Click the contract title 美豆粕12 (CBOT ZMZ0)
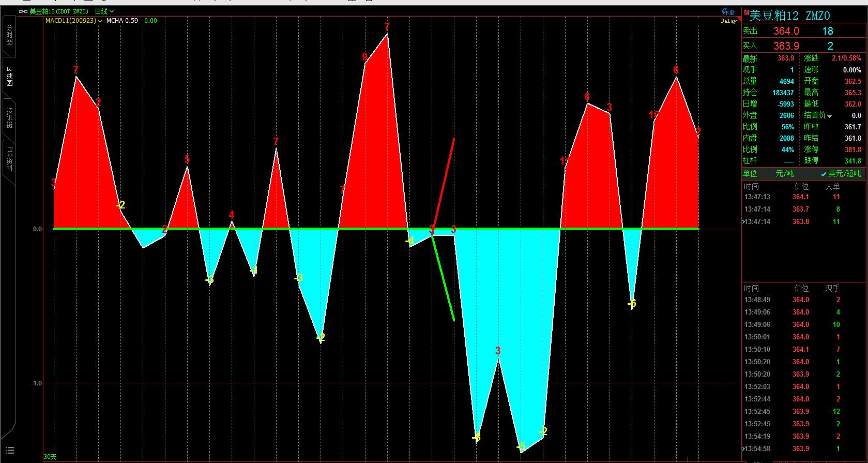 (x=58, y=11)
